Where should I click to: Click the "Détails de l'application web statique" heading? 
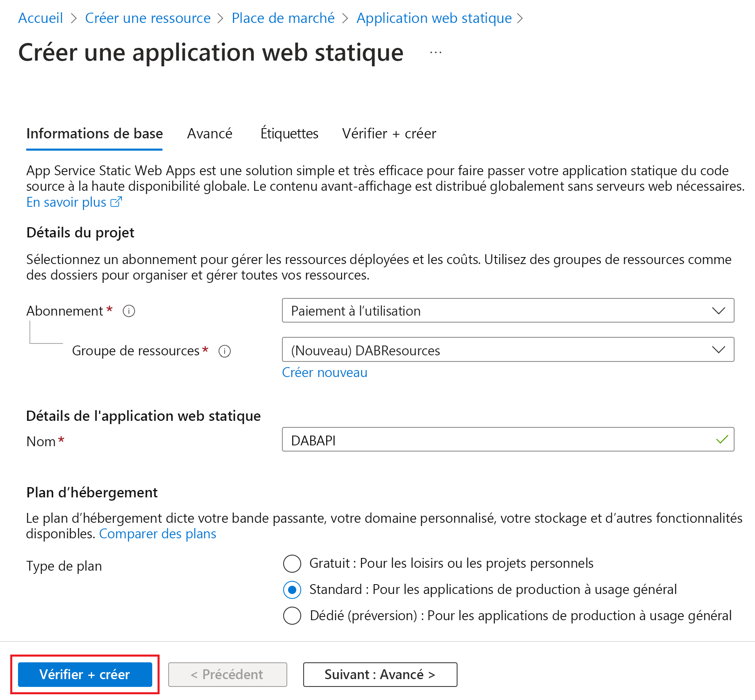(144, 416)
